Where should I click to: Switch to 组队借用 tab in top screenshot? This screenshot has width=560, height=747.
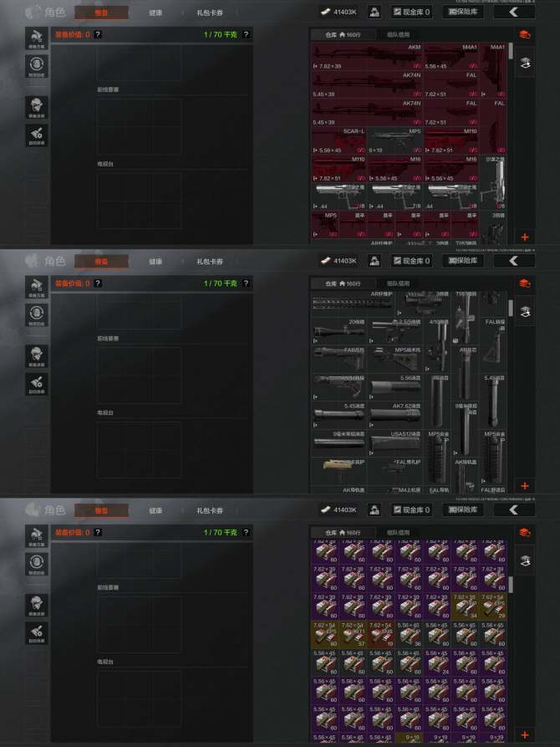[398, 35]
